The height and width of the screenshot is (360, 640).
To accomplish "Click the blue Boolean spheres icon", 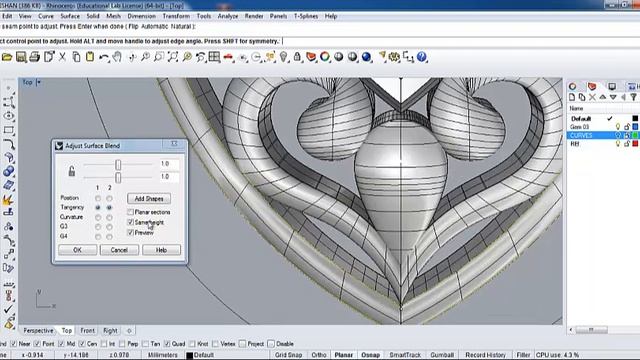I will coord(9,171).
